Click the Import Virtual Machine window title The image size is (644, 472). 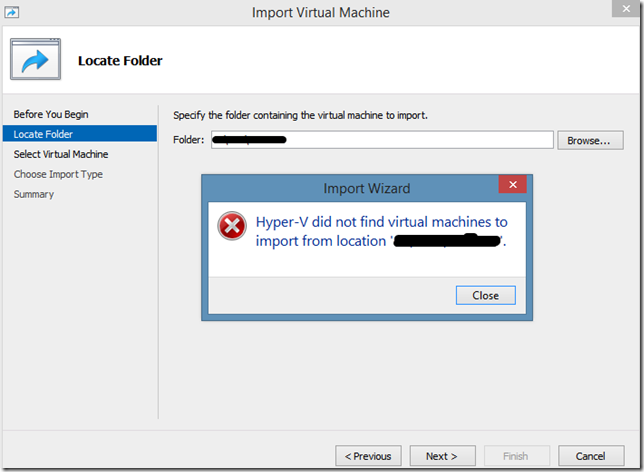pyautogui.click(x=321, y=13)
